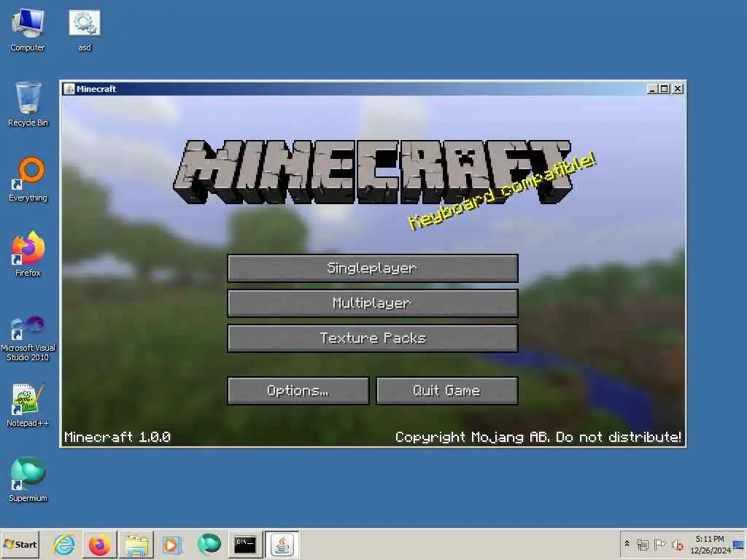
Task: Click the muted volume tray icon
Action: click(677, 544)
